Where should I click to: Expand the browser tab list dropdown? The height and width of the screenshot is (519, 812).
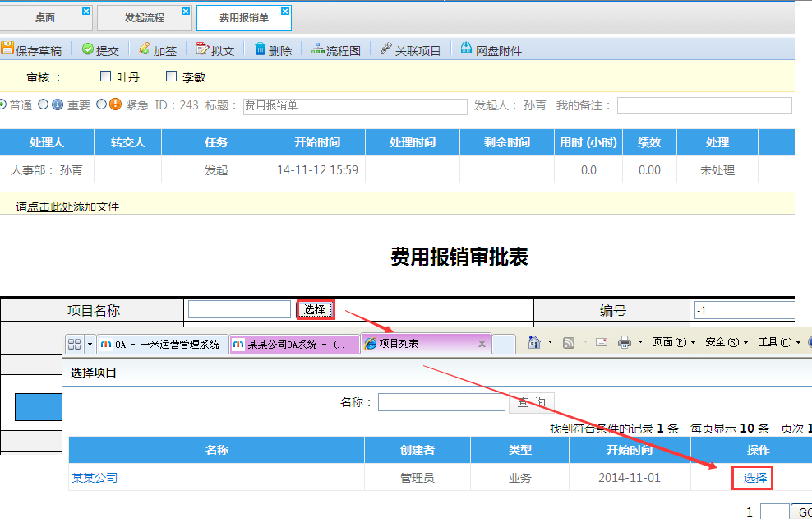click(x=90, y=344)
